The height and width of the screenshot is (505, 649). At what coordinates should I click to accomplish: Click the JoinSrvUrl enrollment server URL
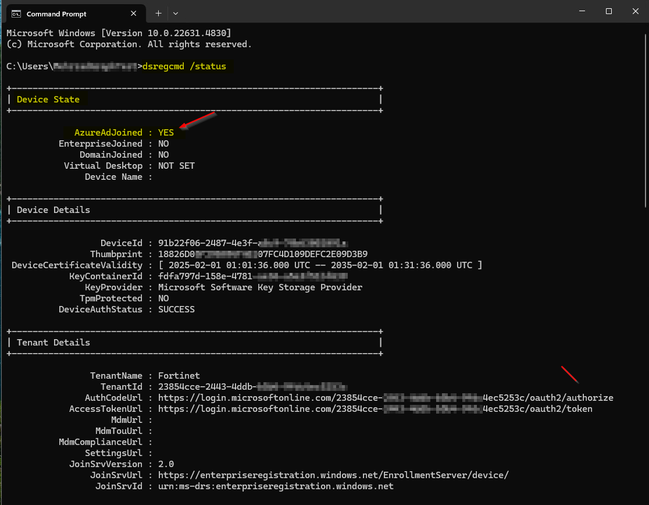[x=333, y=474]
